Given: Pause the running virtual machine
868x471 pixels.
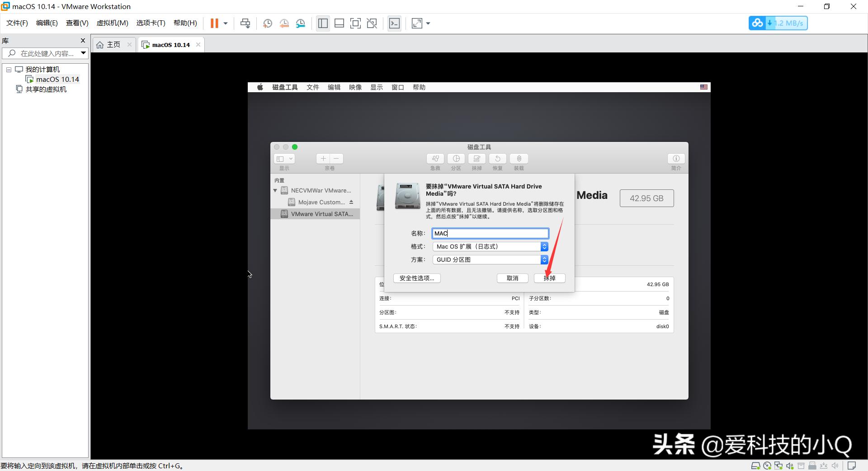Looking at the screenshot, I should (215, 23).
